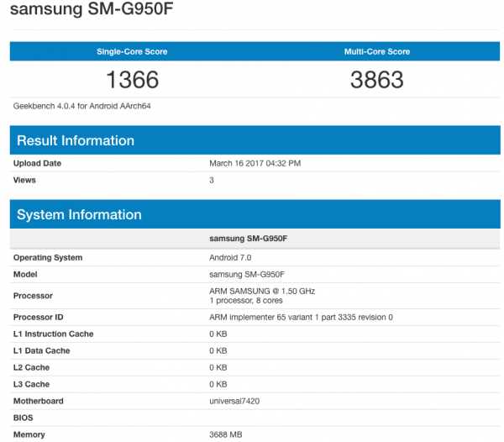The image size is (504, 442).
Task: Select the L2 Cache '0 KB' value
Action: click(x=218, y=367)
